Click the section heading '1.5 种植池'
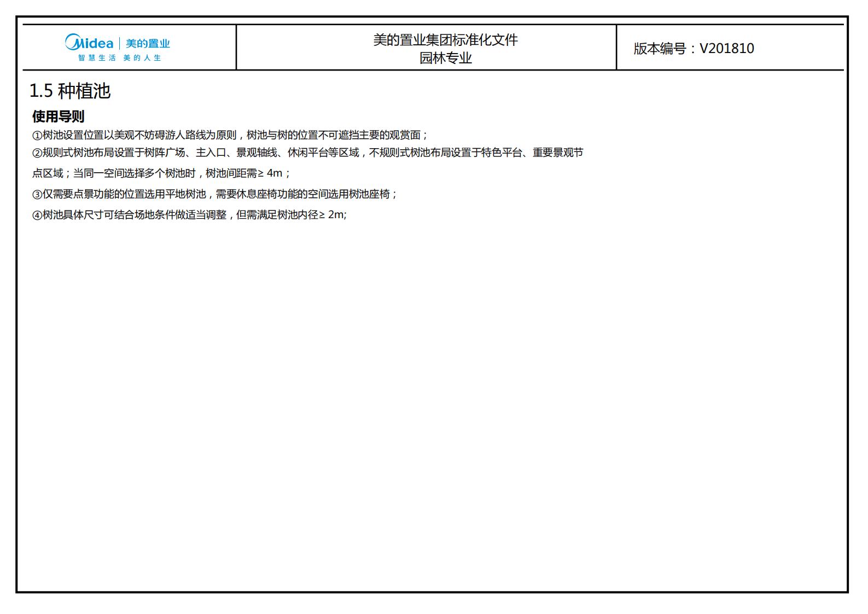868x614 pixels. tap(70, 91)
